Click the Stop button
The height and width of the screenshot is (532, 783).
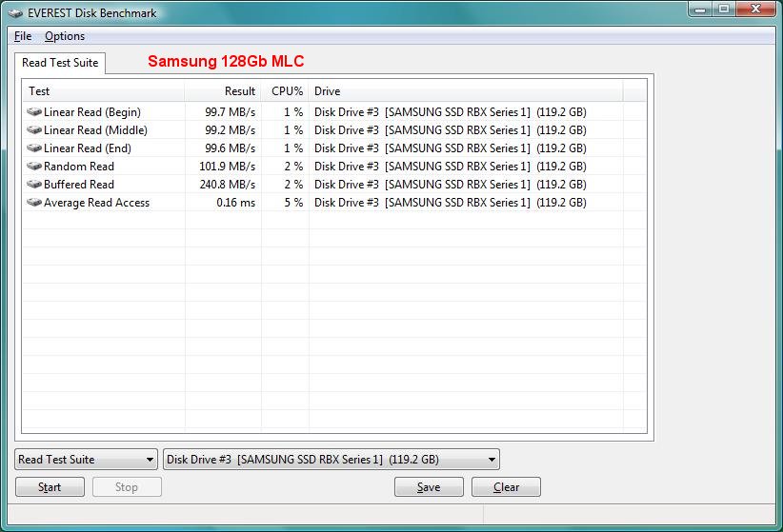click(x=127, y=487)
